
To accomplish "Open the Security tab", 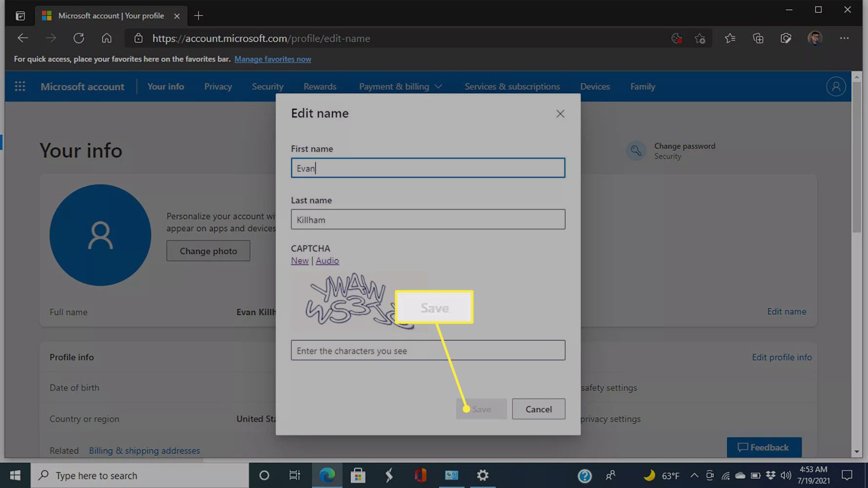I will (x=267, y=86).
